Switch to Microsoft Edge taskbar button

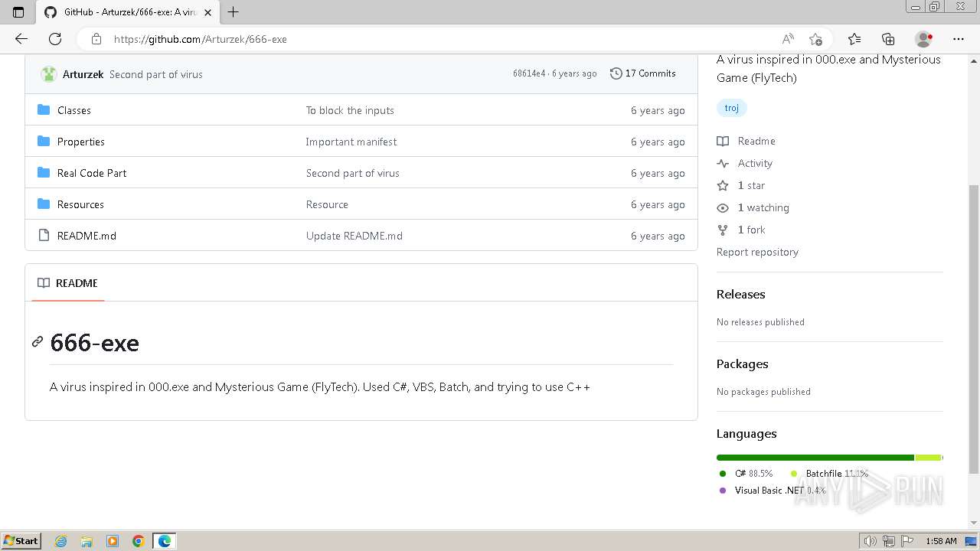(x=165, y=541)
